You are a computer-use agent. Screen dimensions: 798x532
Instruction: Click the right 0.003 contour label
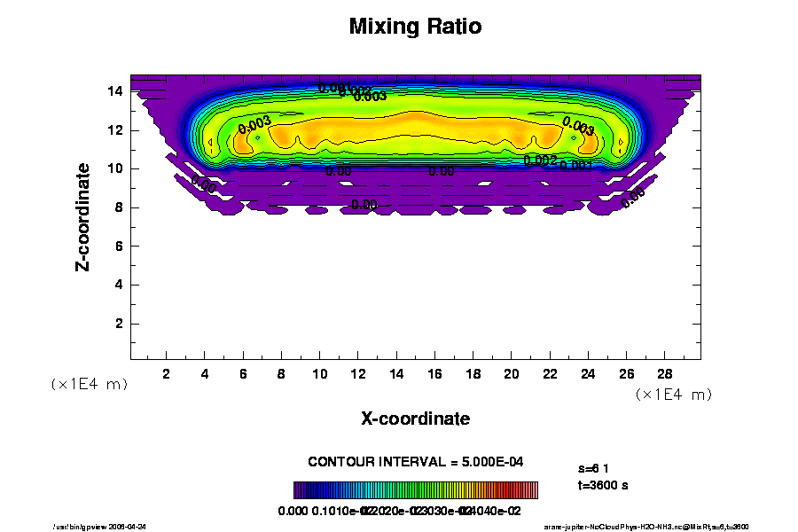578,127
